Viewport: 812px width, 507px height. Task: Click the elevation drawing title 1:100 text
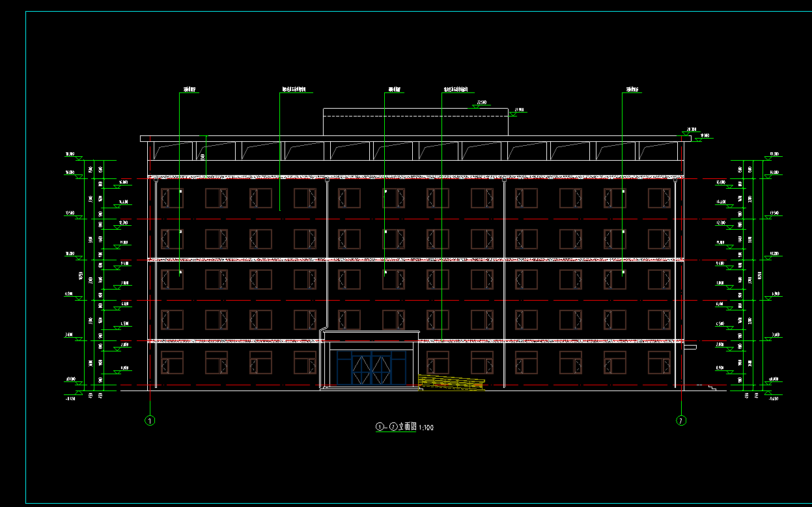pyautogui.click(x=404, y=428)
